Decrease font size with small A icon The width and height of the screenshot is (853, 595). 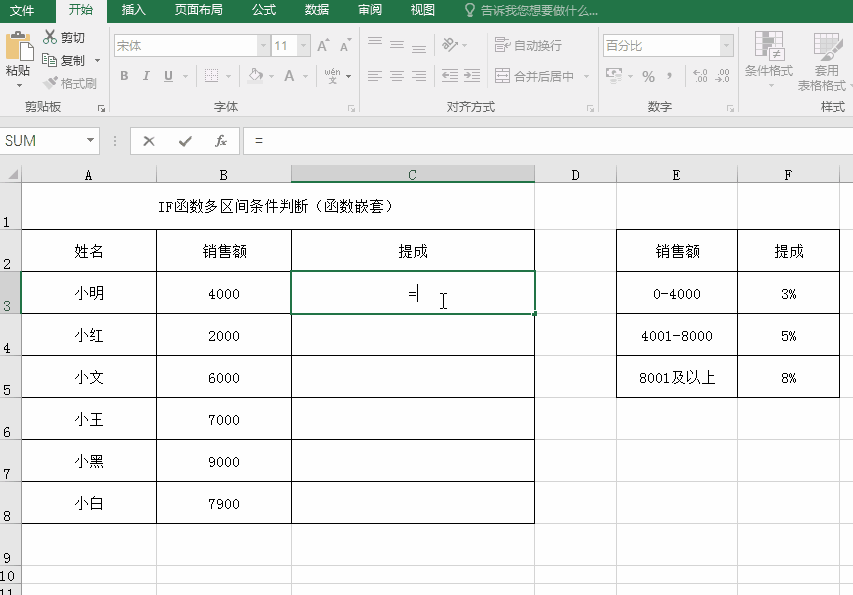pos(345,46)
